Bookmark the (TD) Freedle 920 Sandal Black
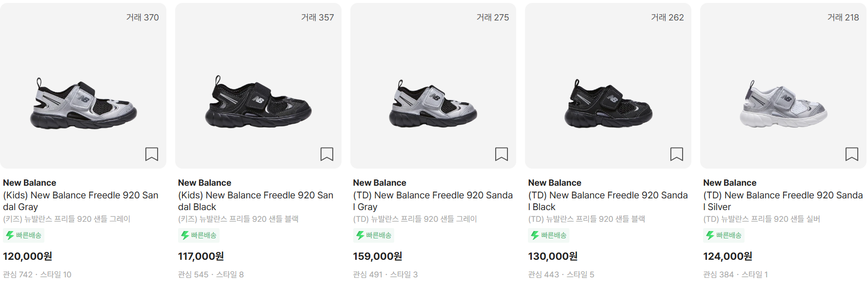Screen dimensions: 868x291 tap(676, 154)
